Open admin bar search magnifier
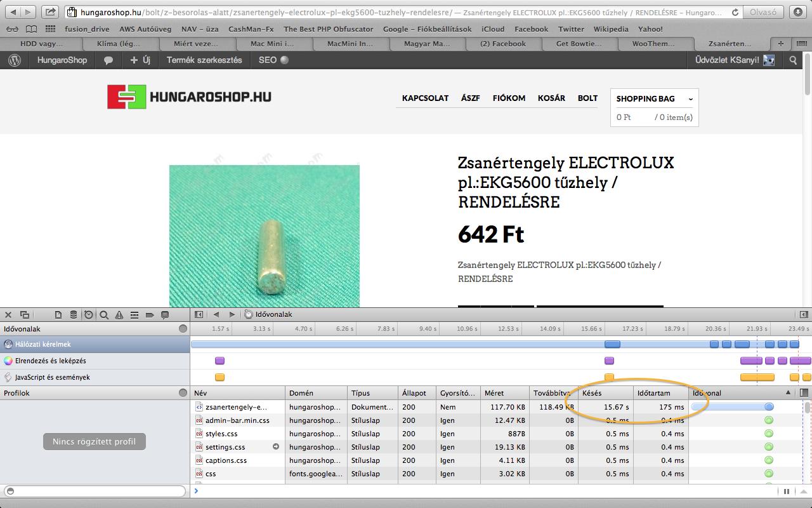This screenshot has height=508, width=812. pyautogui.click(x=793, y=60)
